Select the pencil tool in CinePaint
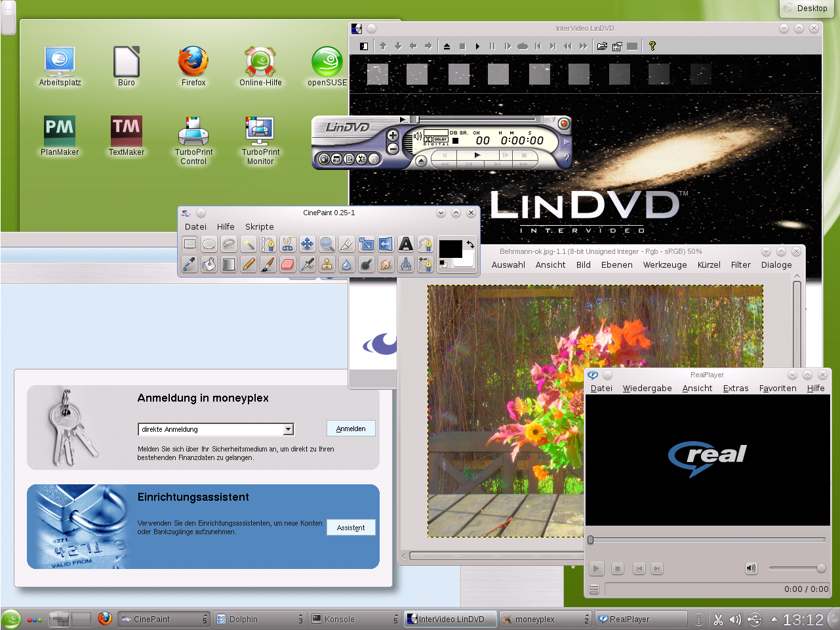 pyautogui.click(x=249, y=264)
